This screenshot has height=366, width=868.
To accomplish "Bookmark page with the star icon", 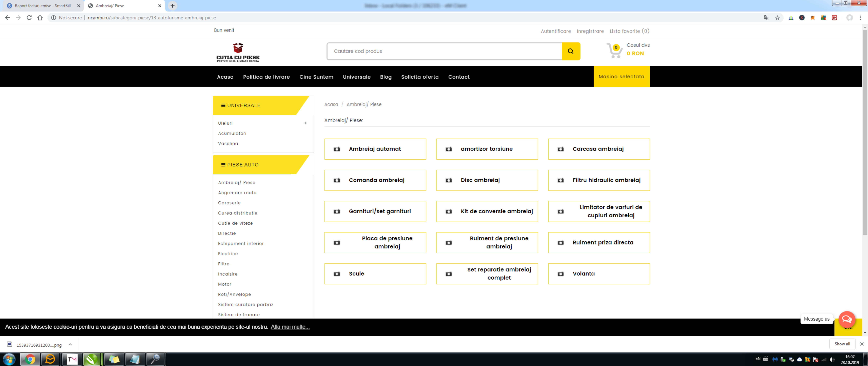I will (777, 18).
